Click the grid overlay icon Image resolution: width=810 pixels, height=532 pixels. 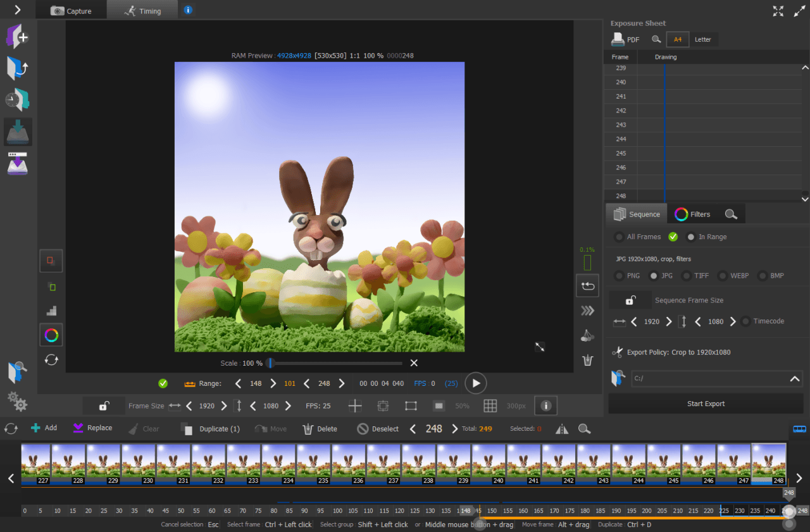click(490, 406)
